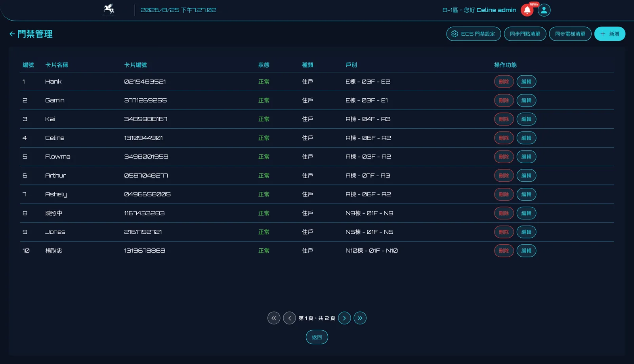Click the 狀態 column header
The width and height of the screenshot is (634, 364).
(x=264, y=65)
